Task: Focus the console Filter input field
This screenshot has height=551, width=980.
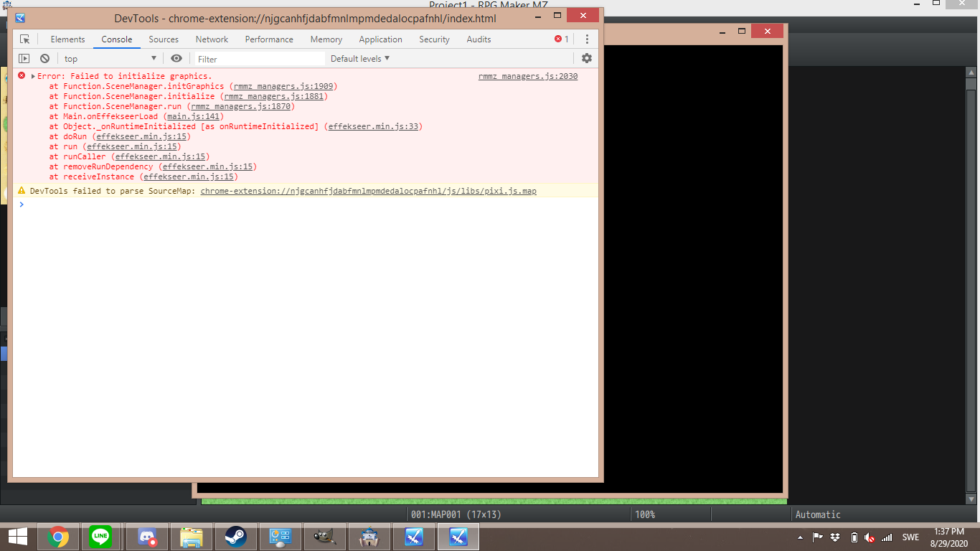Action: click(x=260, y=59)
